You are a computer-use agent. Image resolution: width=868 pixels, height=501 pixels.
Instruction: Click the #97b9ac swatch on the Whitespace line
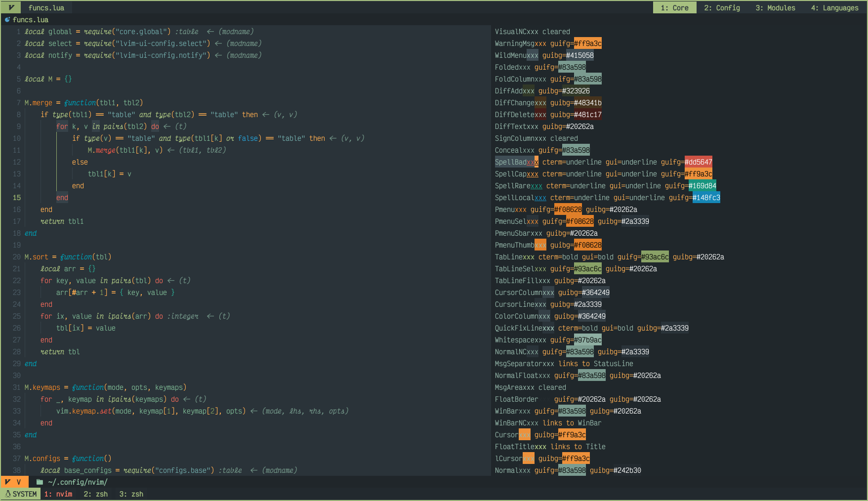[x=588, y=340]
